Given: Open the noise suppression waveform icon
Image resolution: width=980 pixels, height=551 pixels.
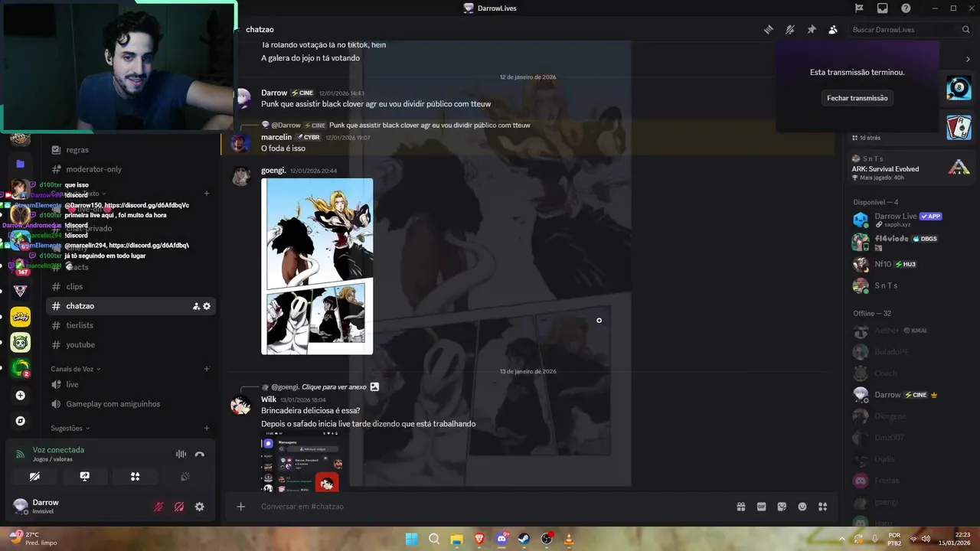Looking at the screenshot, I should (181, 454).
